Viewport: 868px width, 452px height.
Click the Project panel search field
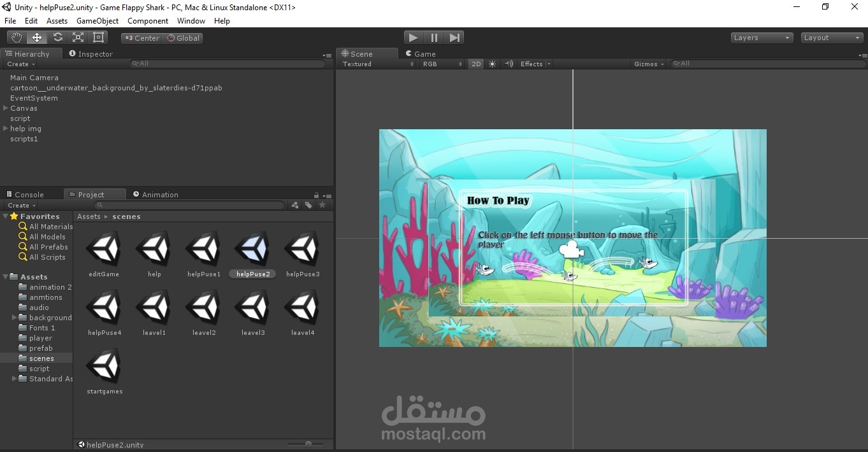tap(189, 205)
